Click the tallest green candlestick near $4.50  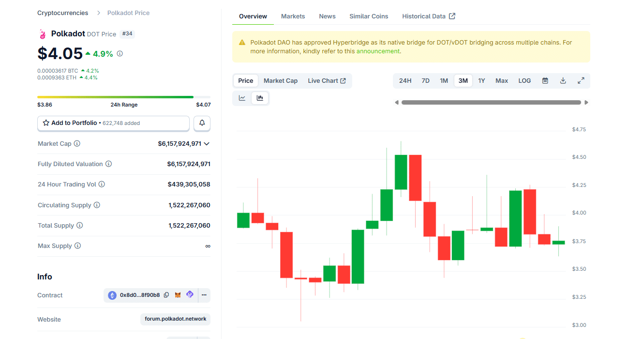(401, 172)
